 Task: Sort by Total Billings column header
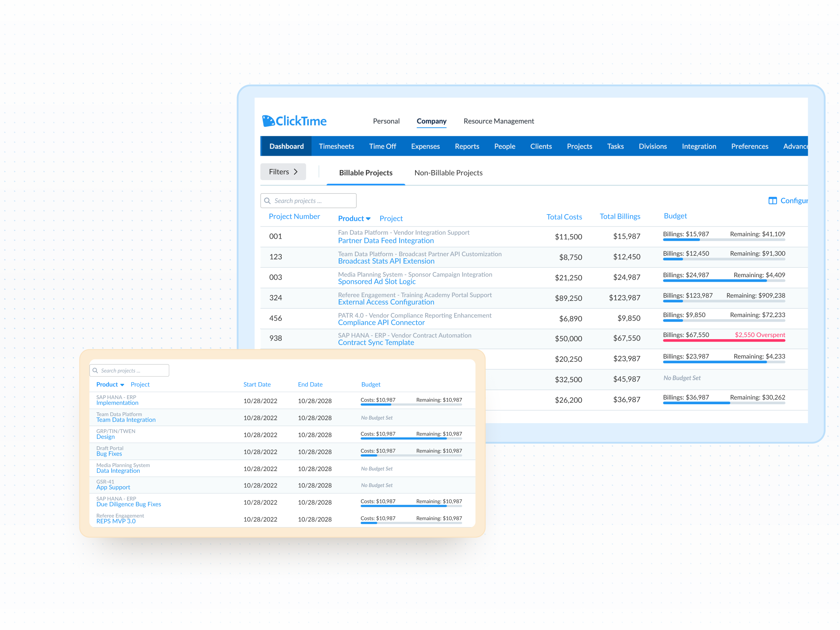point(619,216)
